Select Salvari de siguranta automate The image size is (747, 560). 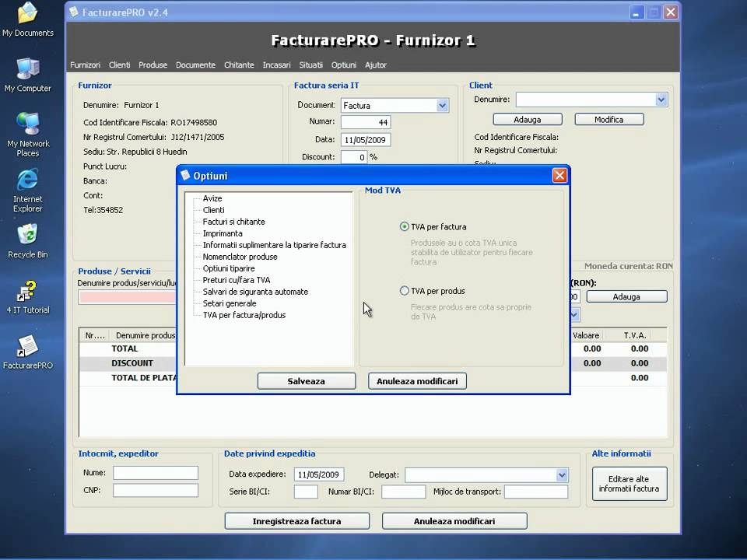point(255,292)
